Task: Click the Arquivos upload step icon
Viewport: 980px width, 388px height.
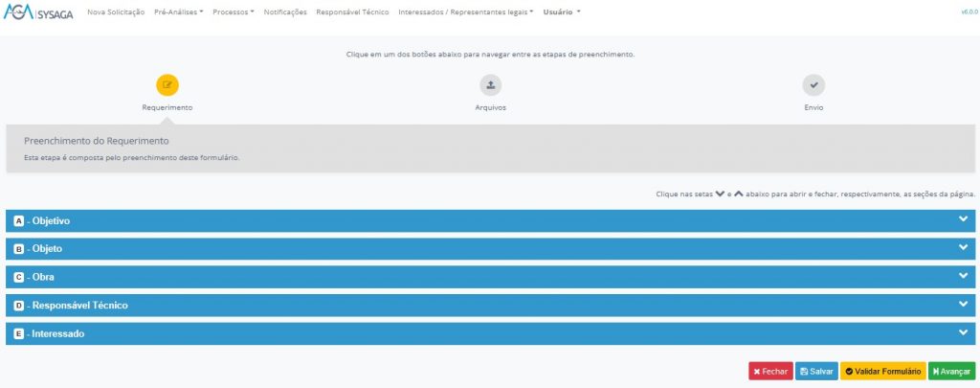Action: coord(490,84)
